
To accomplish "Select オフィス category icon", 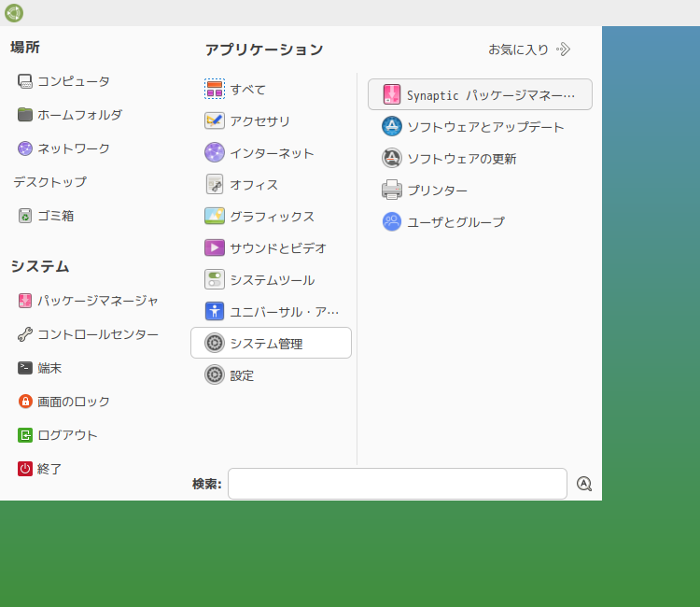I will tap(215, 184).
